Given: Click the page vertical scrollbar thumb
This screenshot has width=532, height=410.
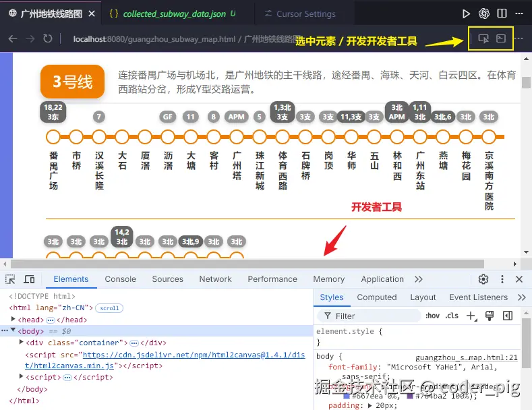Looking at the screenshot, I should point(526,82).
